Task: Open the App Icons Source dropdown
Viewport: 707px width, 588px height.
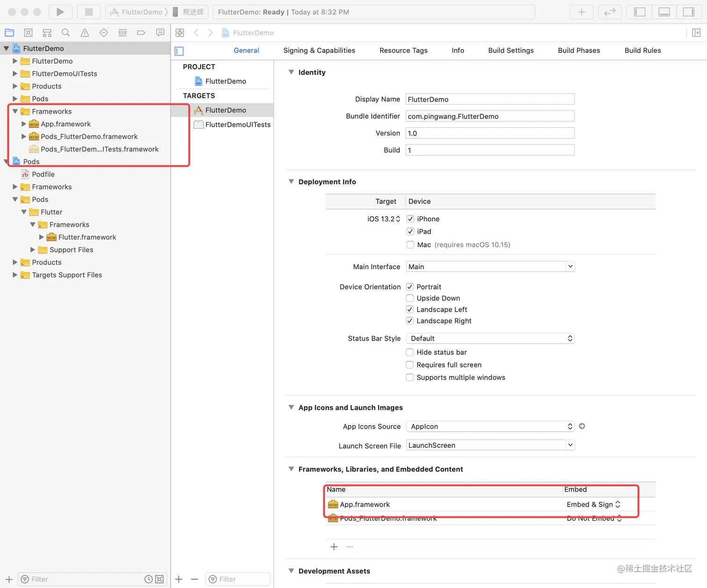Action: pyautogui.click(x=490, y=426)
